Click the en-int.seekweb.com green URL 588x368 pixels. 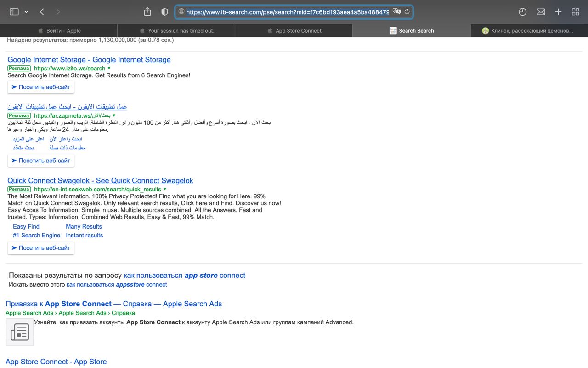pyautogui.click(x=97, y=190)
